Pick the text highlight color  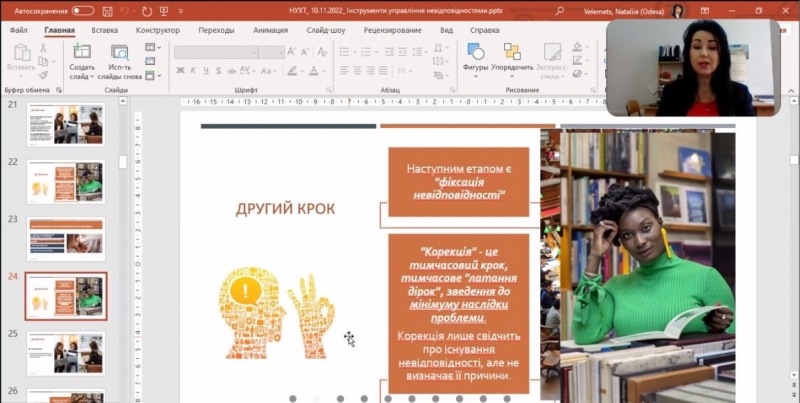[x=294, y=71]
